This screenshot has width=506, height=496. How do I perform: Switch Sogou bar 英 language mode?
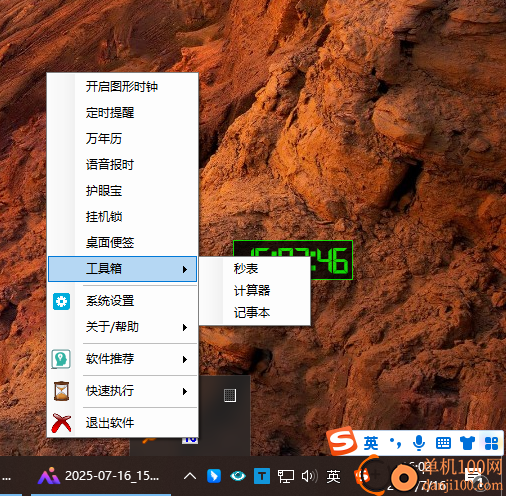[371, 443]
